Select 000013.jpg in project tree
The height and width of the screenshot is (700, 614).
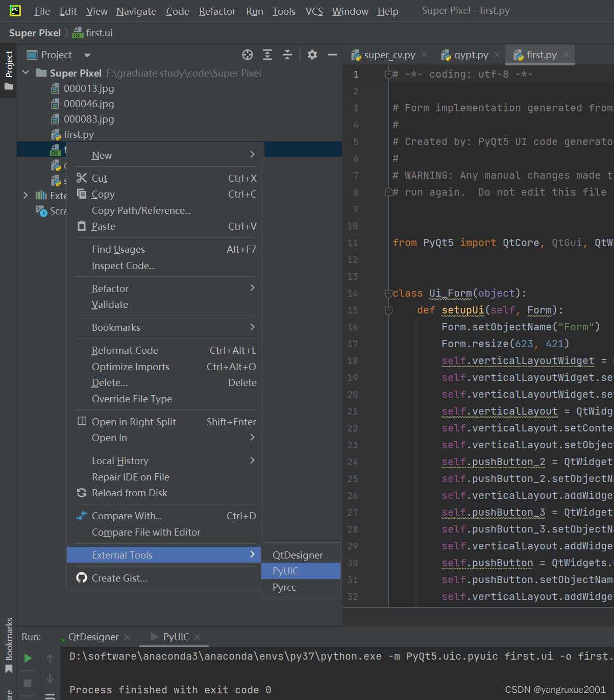[89, 88]
